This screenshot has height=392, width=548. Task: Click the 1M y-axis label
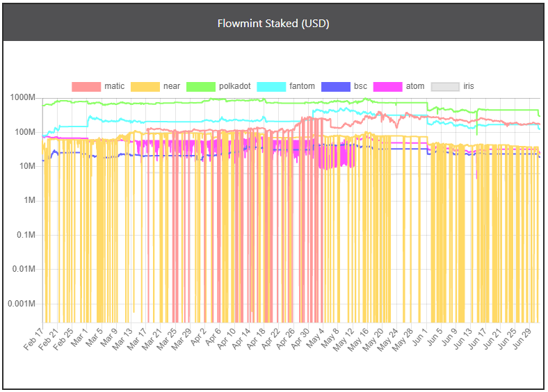click(29, 201)
